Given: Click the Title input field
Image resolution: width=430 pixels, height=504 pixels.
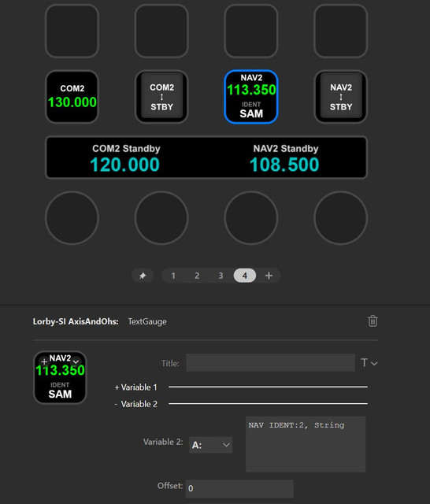Looking at the screenshot, I should coord(270,362).
